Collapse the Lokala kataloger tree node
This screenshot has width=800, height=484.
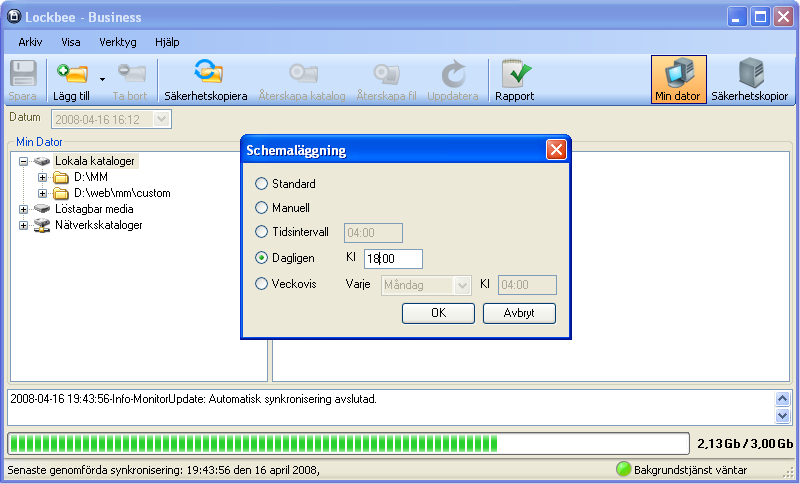23,161
